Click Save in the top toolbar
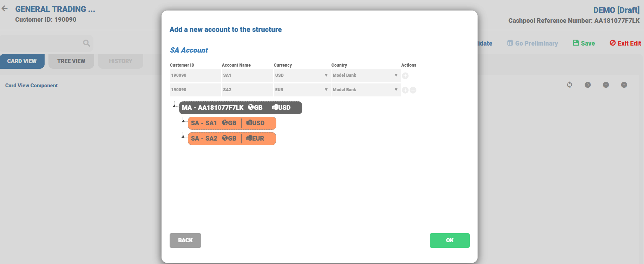 pyautogui.click(x=584, y=43)
